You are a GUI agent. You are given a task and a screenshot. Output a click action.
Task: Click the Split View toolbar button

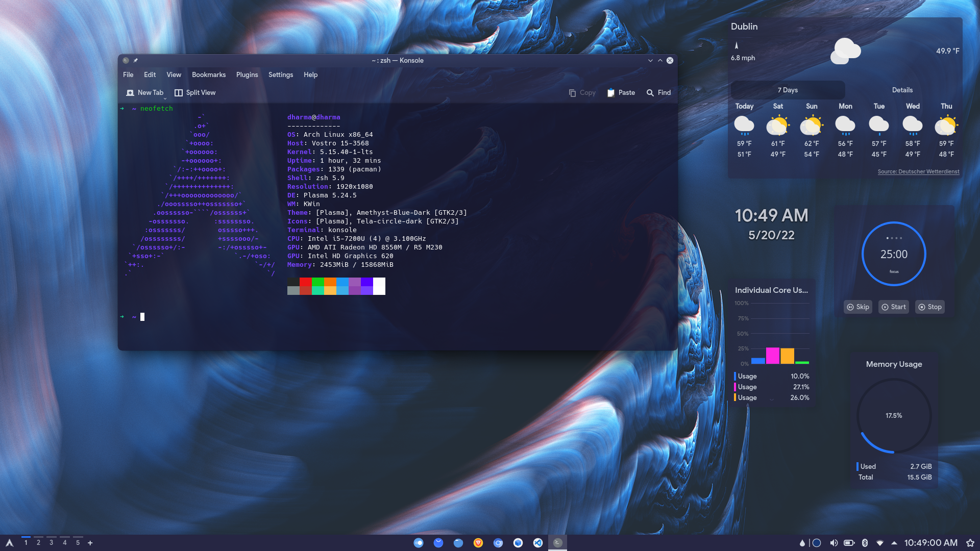coord(195,92)
